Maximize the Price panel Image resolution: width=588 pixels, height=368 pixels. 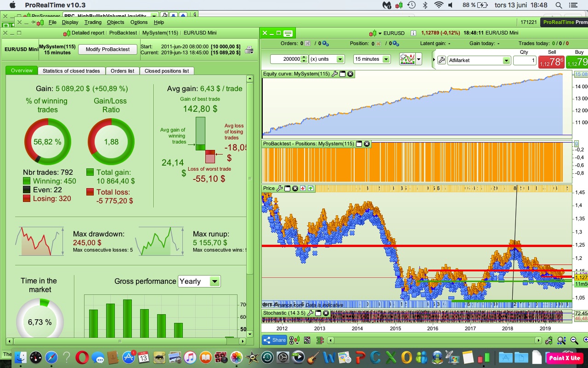[287, 188]
